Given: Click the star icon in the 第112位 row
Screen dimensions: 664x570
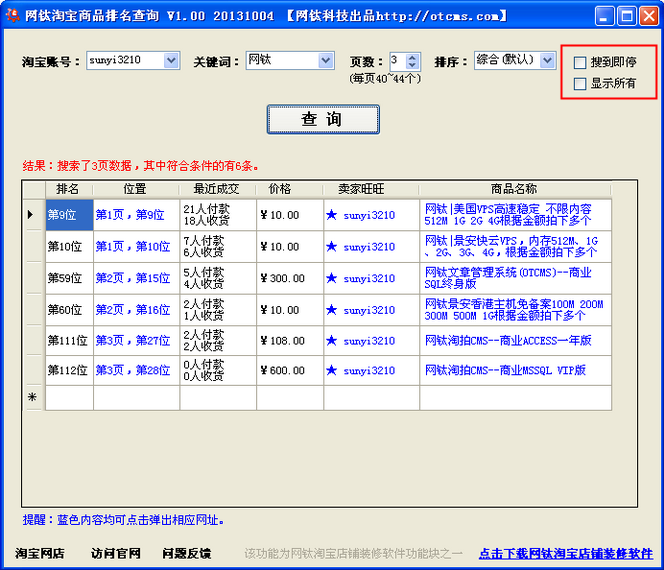Looking at the screenshot, I should [x=332, y=370].
